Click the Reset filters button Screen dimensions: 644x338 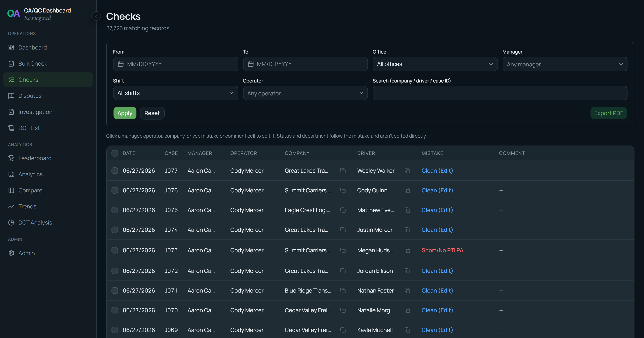(152, 113)
